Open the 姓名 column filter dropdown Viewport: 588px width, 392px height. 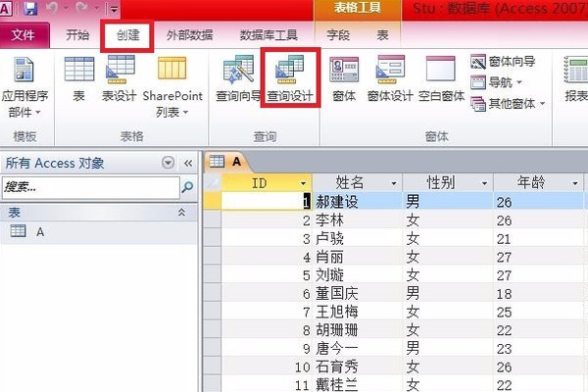393,183
